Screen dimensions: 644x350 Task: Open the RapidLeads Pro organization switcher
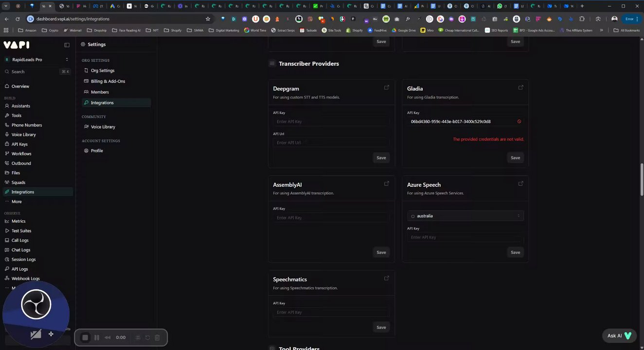pos(37,59)
